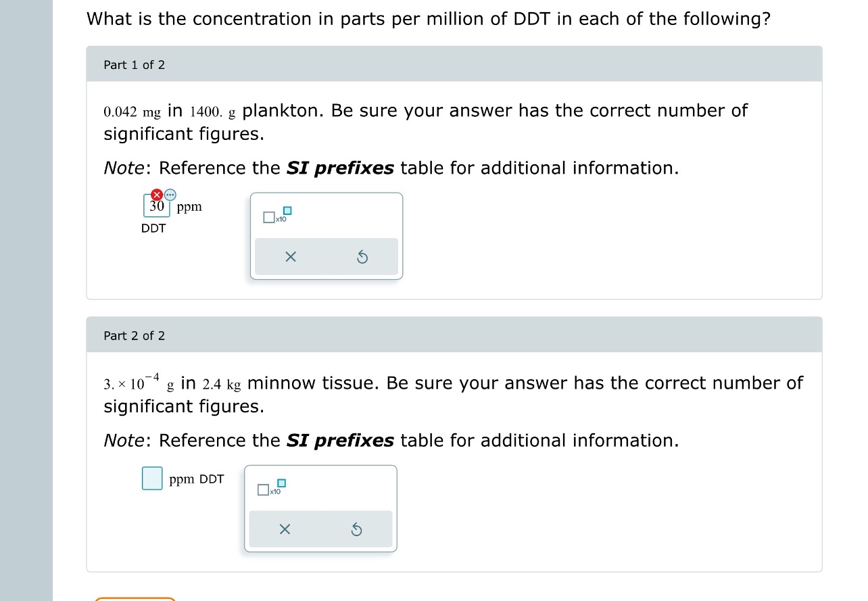Click the X clear icon in Part 2 answer toolbar
The height and width of the screenshot is (601, 868).
pos(285,529)
